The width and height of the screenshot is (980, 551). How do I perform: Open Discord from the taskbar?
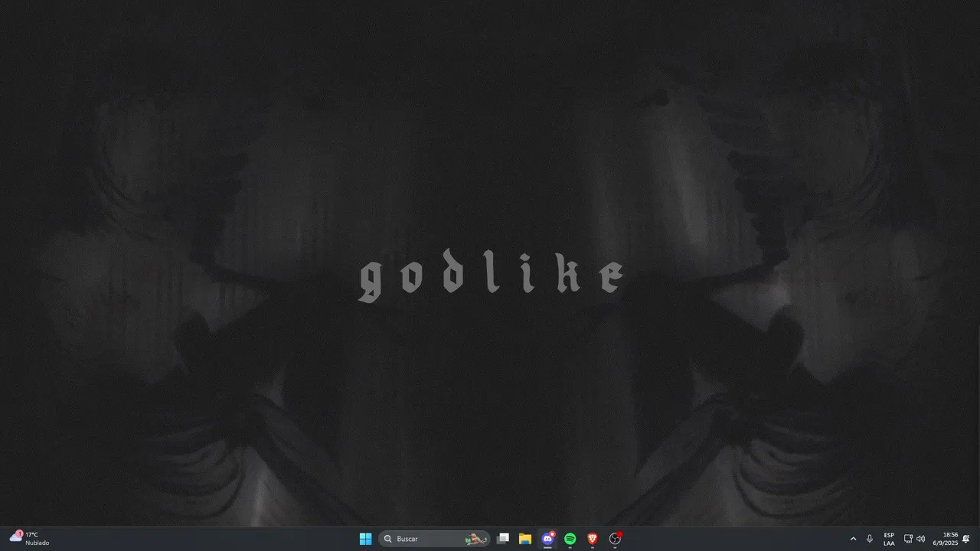pyautogui.click(x=547, y=539)
